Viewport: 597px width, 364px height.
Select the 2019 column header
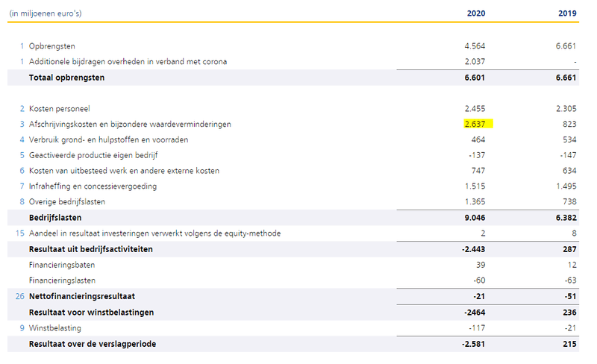(x=567, y=13)
